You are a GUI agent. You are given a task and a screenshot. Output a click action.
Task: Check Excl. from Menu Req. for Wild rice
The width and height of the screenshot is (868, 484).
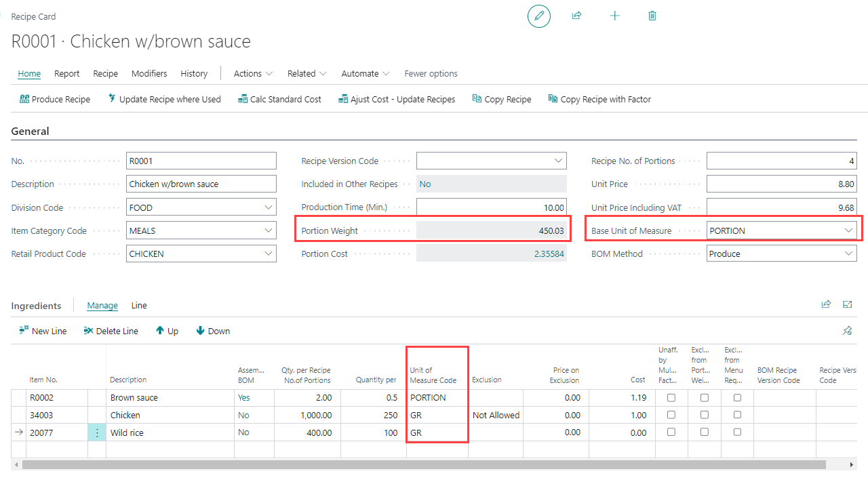coord(737,432)
